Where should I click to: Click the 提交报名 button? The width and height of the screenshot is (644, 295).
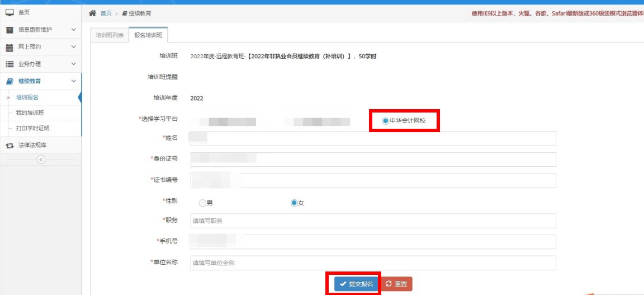pos(356,284)
